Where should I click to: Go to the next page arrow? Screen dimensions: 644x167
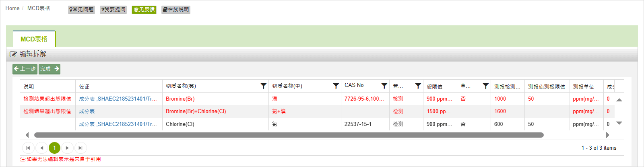click(67, 148)
